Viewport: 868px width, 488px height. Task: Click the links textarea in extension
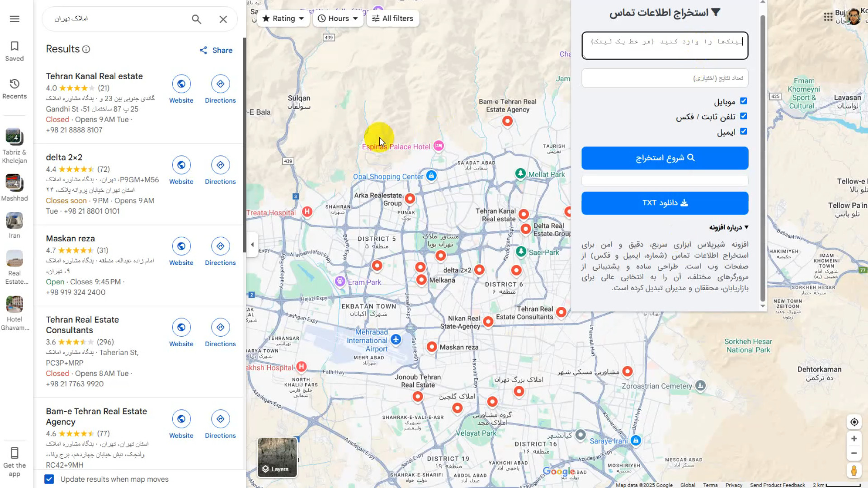[665, 46]
